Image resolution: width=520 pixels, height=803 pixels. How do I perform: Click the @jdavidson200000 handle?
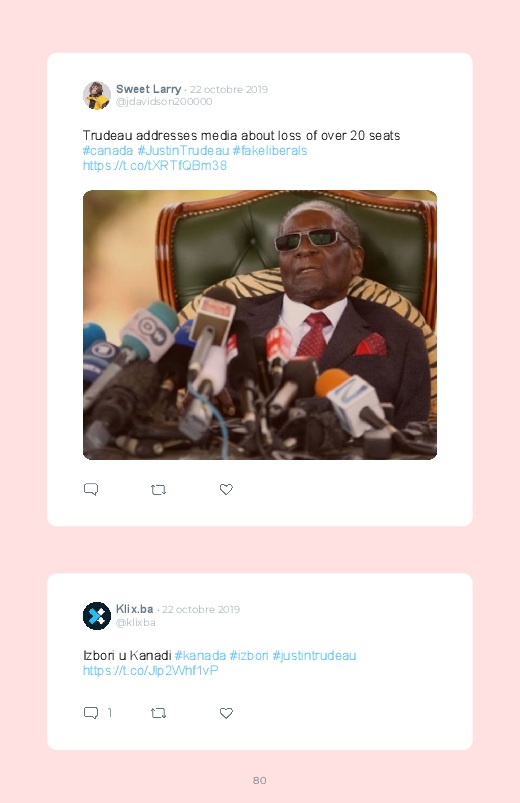point(164,101)
